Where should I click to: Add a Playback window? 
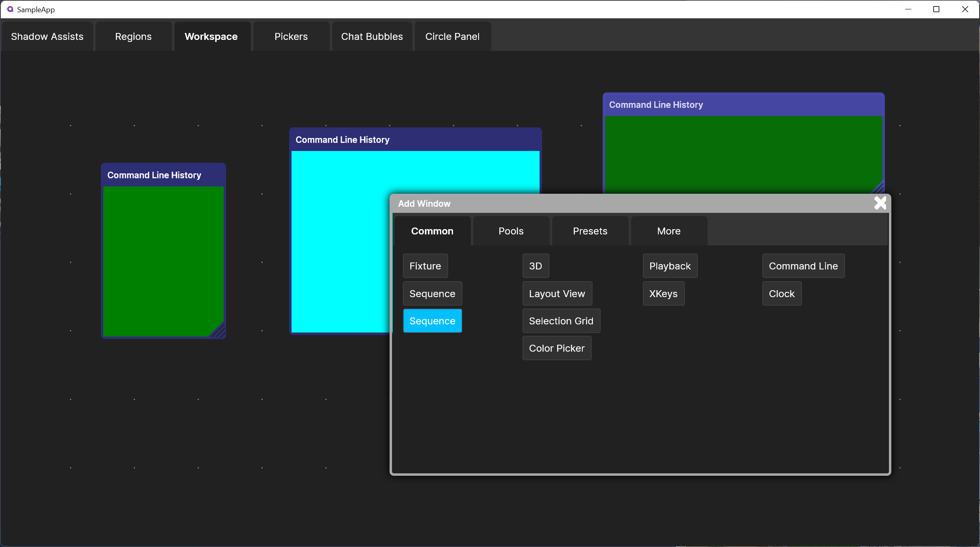click(x=670, y=266)
